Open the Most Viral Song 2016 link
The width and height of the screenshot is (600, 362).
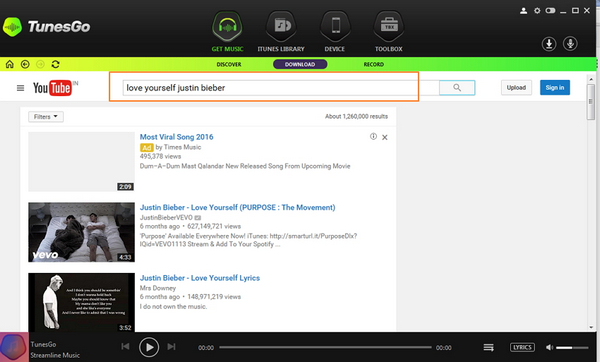(x=176, y=137)
